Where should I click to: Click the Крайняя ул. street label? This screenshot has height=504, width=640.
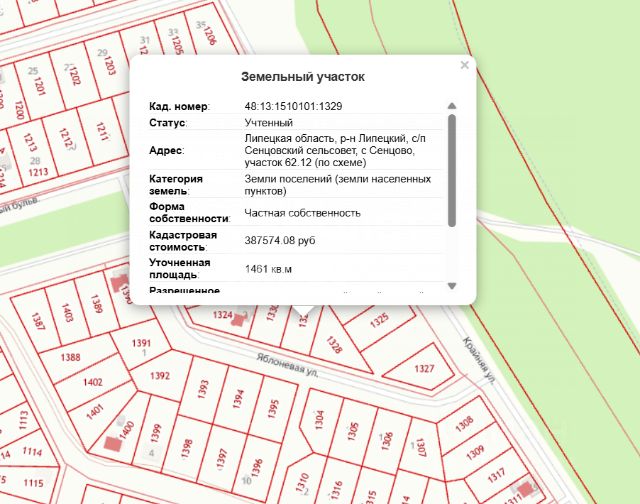point(479,360)
